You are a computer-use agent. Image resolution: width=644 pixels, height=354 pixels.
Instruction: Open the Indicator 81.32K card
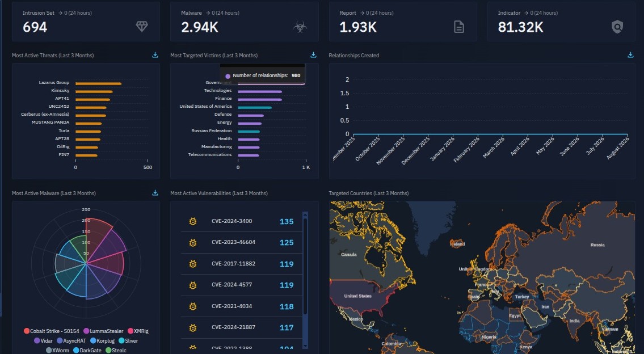tap(562, 22)
